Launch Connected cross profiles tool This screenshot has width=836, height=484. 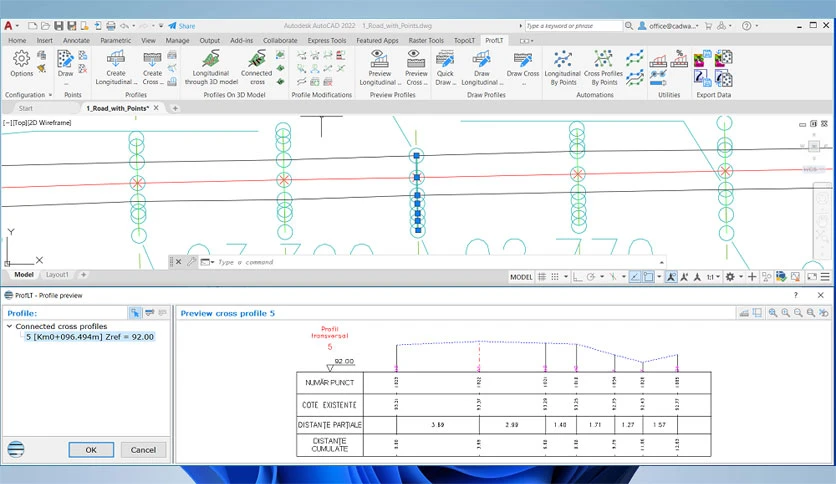(257, 68)
